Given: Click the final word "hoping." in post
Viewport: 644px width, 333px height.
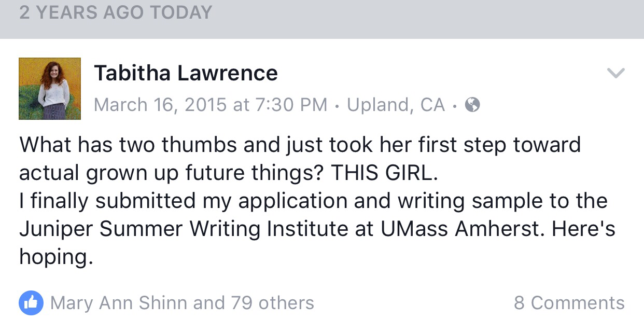Looking at the screenshot, I should (56, 257).
